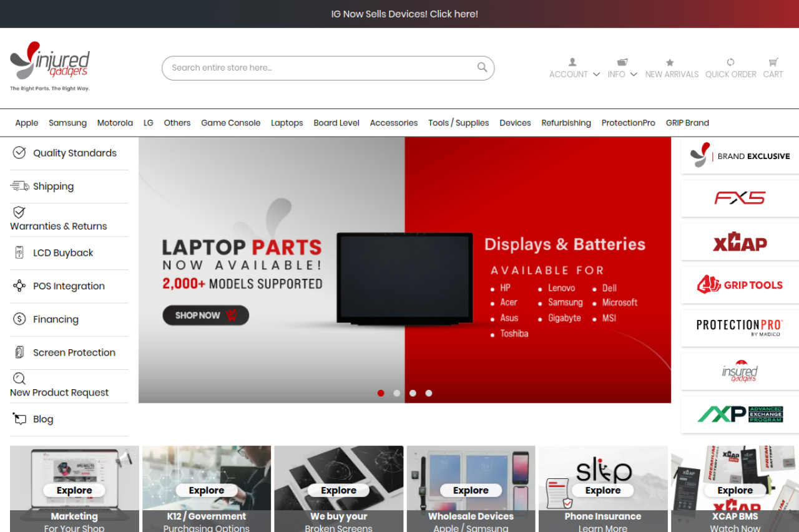799x532 pixels.
Task: Open the Laptops category menu
Action: pos(287,123)
